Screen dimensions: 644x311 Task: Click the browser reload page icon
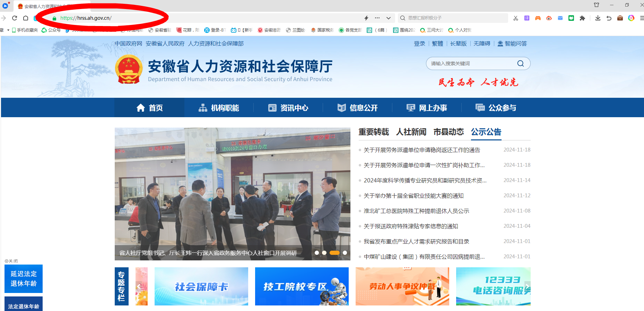tap(15, 18)
